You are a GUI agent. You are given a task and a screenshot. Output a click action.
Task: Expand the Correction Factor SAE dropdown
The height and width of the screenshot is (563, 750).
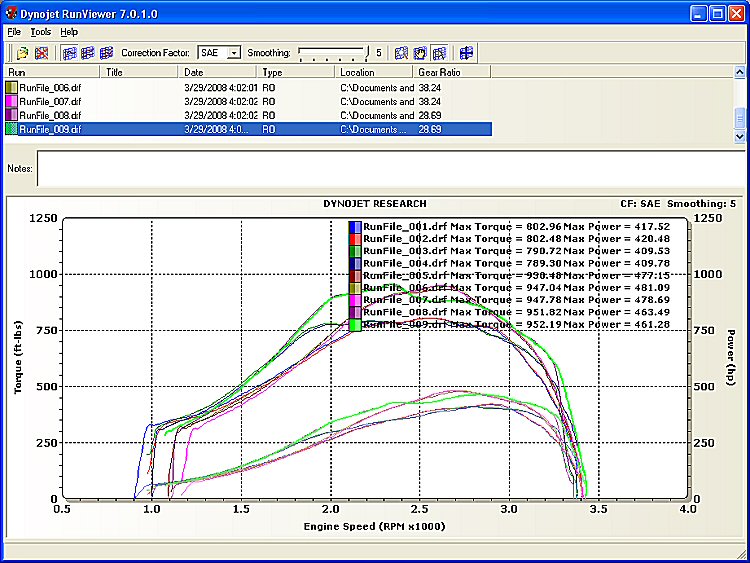[234, 52]
